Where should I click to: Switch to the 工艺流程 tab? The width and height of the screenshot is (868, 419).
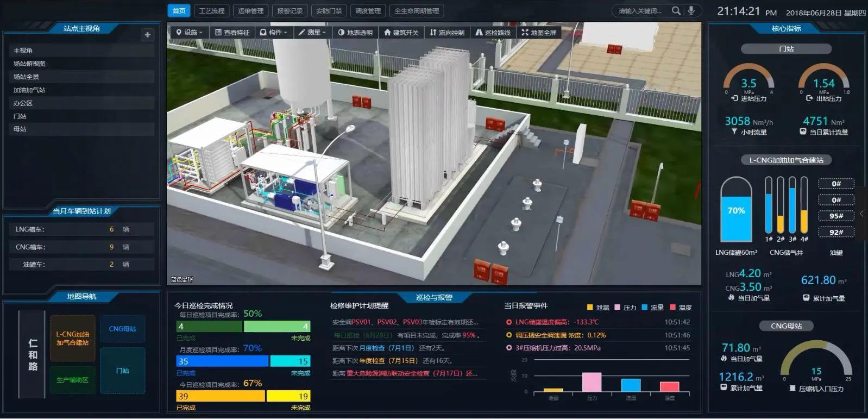(211, 11)
